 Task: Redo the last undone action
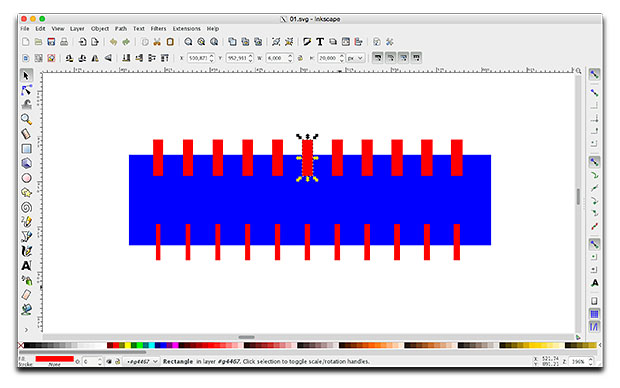click(126, 42)
